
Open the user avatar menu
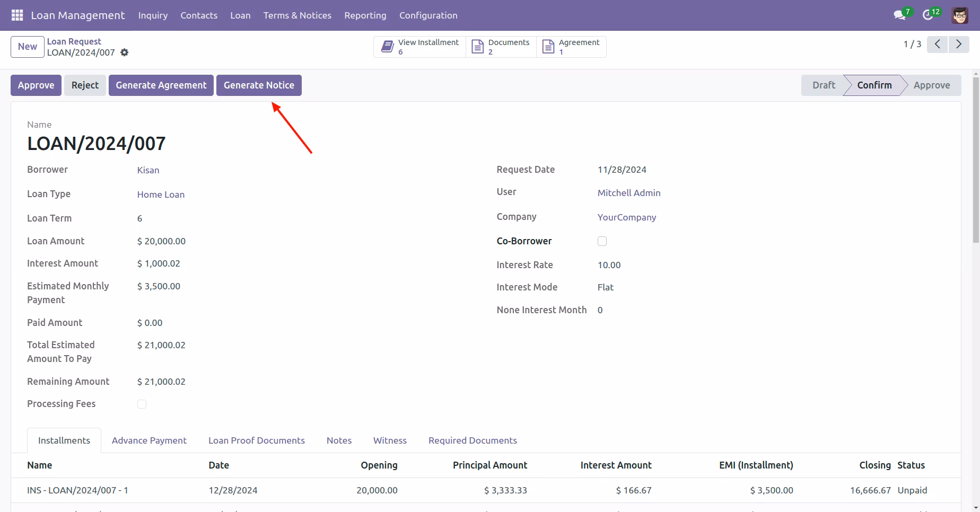[960, 15]
